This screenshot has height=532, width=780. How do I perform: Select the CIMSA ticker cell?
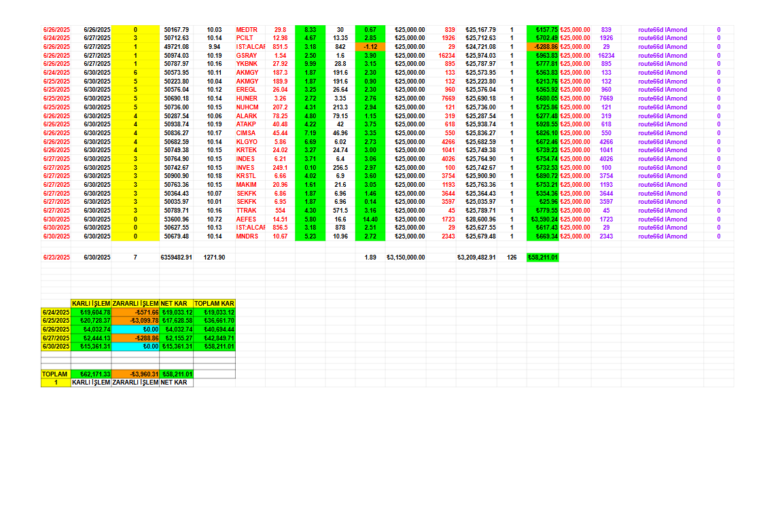pyautogui.click(x=250, y=133)
